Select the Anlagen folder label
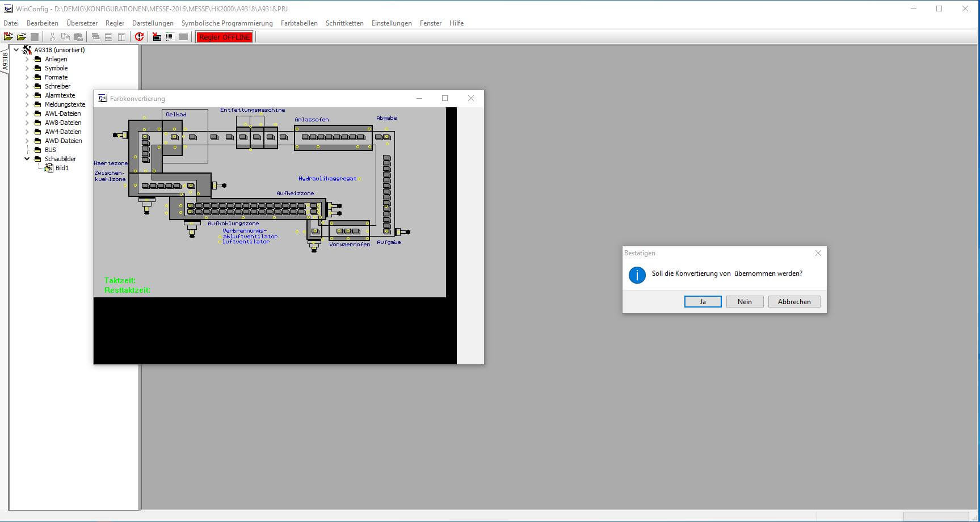980x522 pixels. [56, 59]
